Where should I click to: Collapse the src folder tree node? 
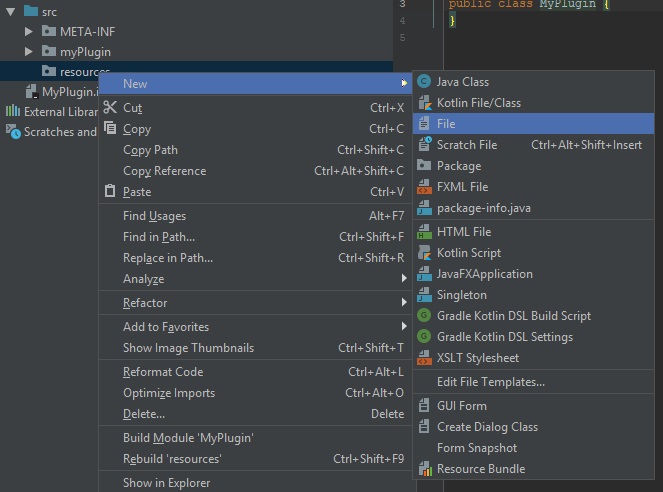(x=10, y=11)
